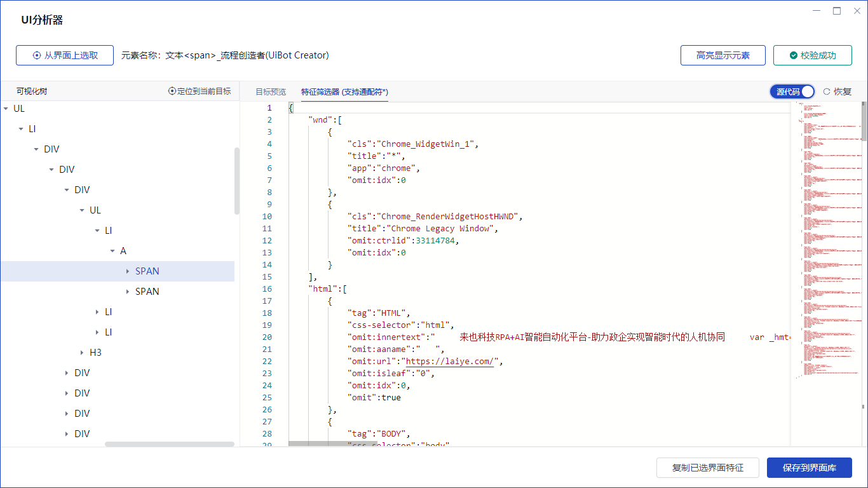Viewport: 868px width, 488px height.
Task: Click the tree panel vertical scrollbar
Action: [237, 181]
